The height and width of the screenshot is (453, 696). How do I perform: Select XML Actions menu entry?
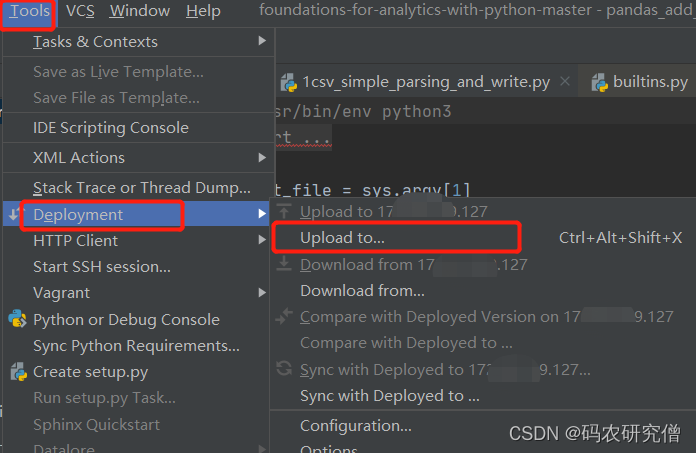(138, 158)
